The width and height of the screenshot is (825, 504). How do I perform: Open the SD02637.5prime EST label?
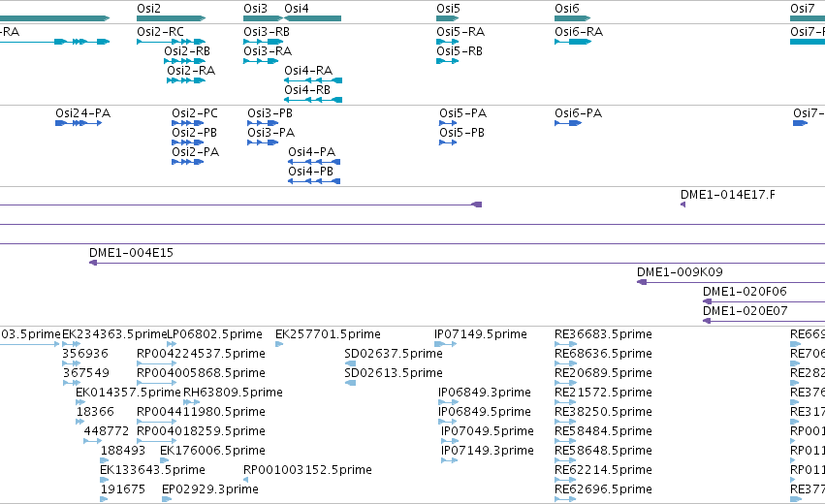click(x=394, y=354)
